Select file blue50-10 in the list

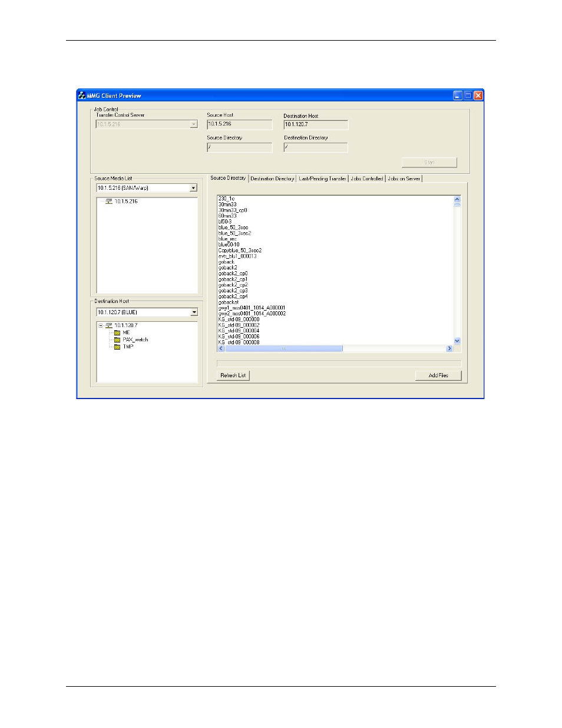(x=229, y=245)
